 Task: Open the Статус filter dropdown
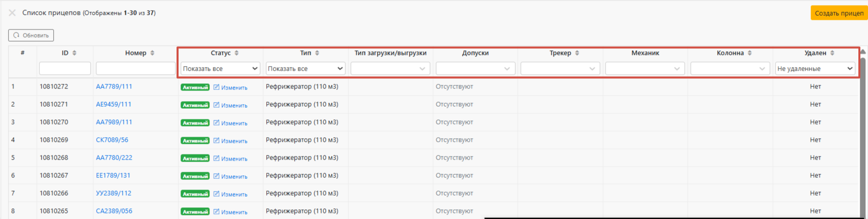point(220,69)
